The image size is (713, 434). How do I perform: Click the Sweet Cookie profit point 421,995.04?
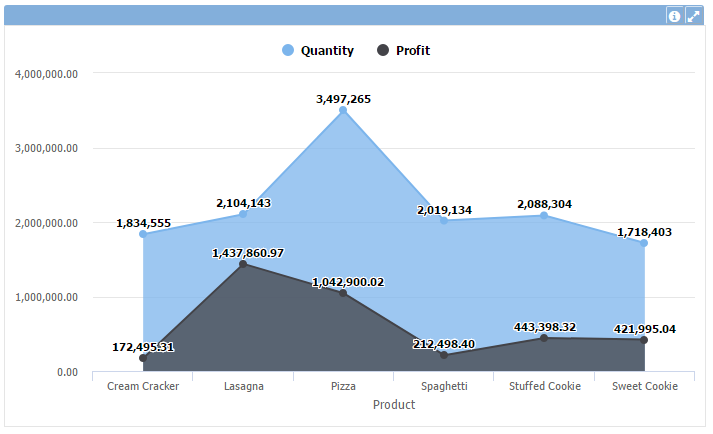[x=644, y=340]
